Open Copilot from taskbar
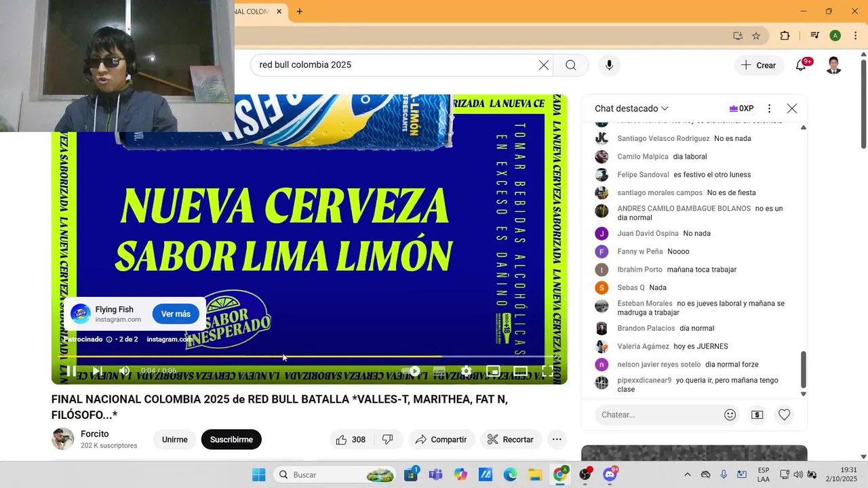 460,474
